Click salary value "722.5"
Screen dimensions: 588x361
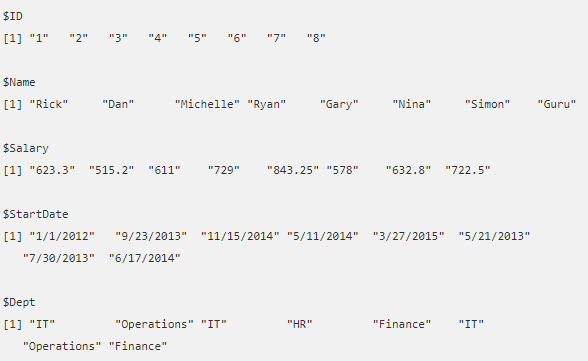(468, 170)
